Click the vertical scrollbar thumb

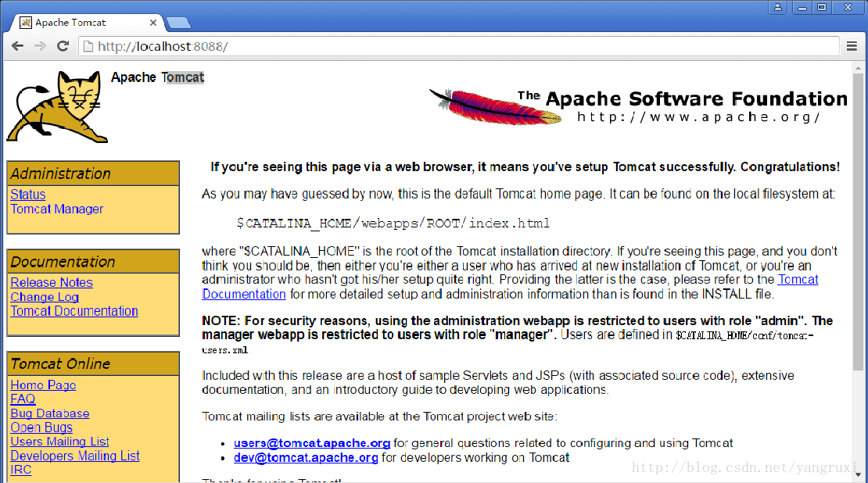858,221
